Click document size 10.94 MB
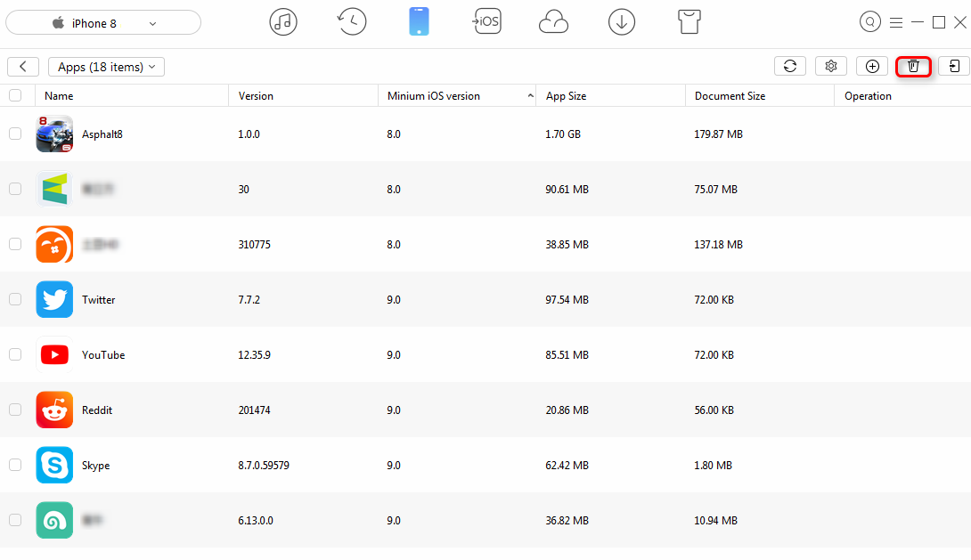The image size is (971, 560). (716, 521)
